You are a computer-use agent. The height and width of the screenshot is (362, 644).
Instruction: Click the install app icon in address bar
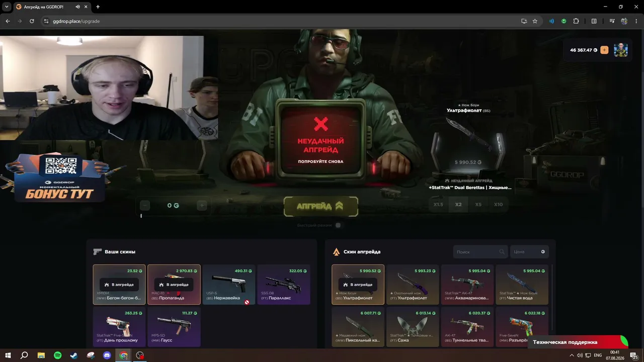coord(524,21)
